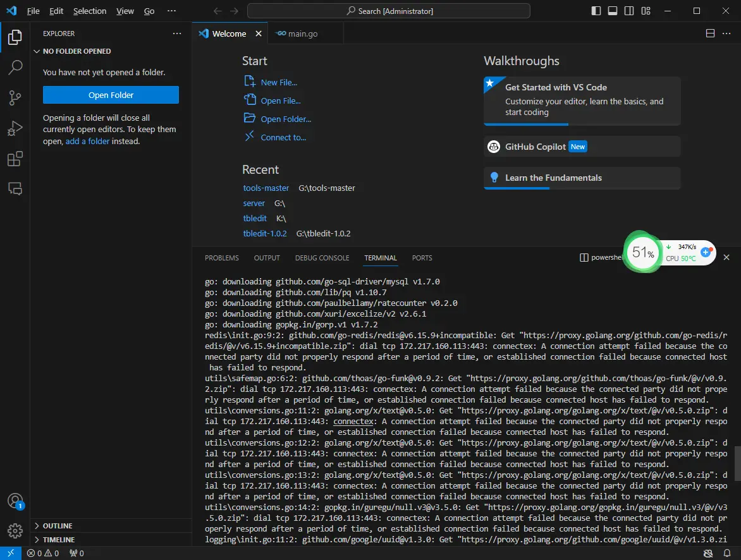Close the Welcome tab

pos(259,33)
